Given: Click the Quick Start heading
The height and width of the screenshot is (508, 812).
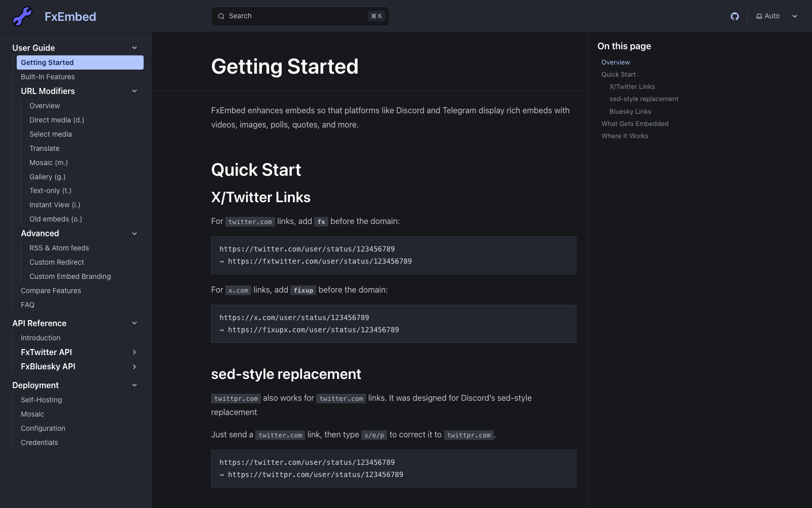Looking at the screenshot, I should 256,170.
